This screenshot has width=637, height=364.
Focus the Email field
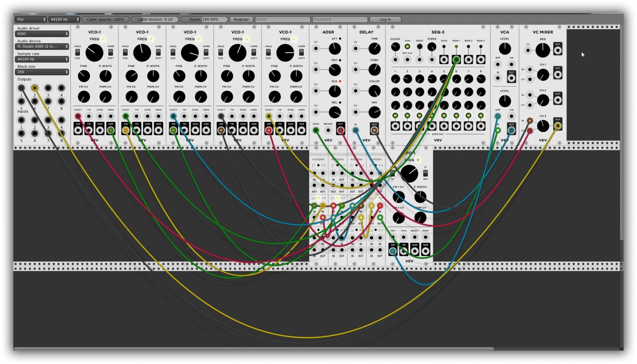[x=283, y=20]
